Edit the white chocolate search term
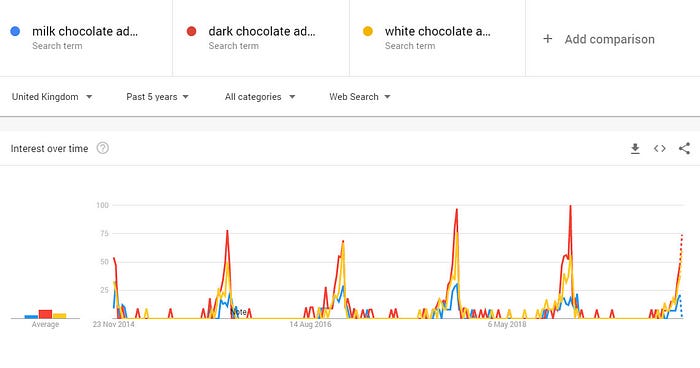Screen dimensions: 700x368 [438, 31]
